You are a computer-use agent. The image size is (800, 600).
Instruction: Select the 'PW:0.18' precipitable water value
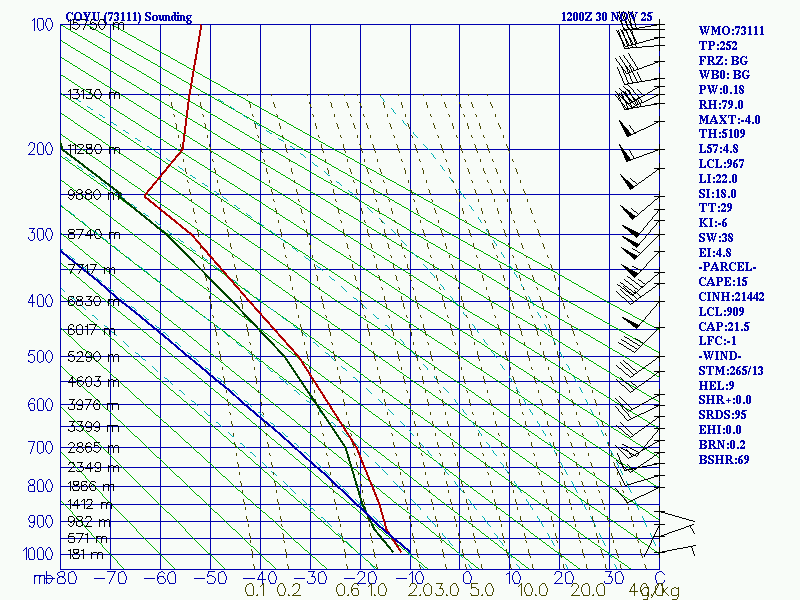click(721, 90)
